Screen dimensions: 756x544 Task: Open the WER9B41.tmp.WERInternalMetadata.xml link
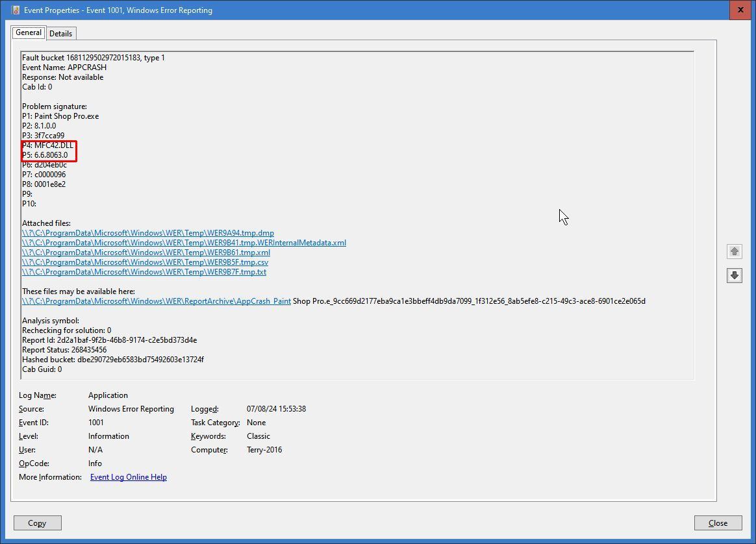(x=184, y=243)
